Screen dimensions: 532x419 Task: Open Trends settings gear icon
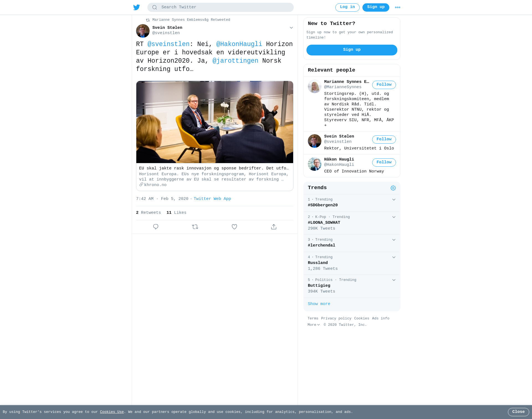(x=393, y=188)
